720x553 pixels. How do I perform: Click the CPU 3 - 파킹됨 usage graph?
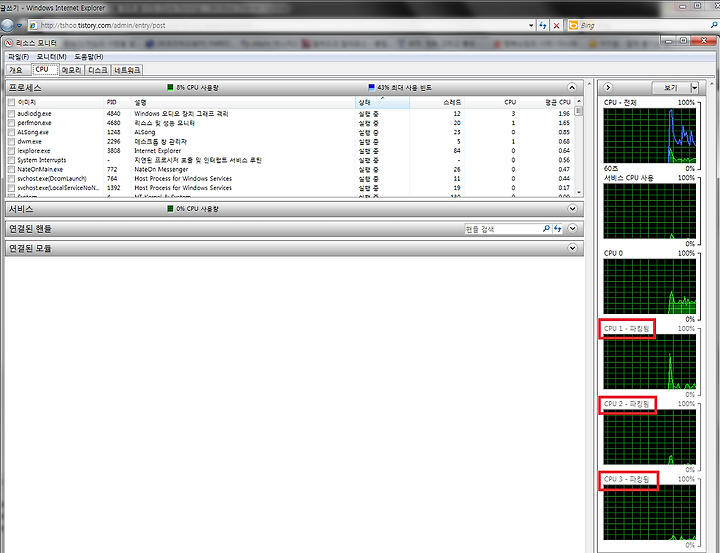pyautogui.click(x=649, y=513)
